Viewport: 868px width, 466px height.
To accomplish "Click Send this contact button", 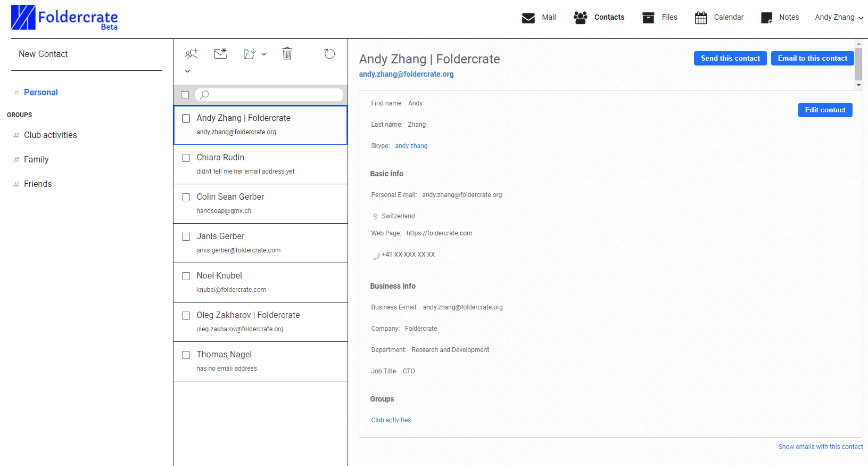I will (730, 59).
